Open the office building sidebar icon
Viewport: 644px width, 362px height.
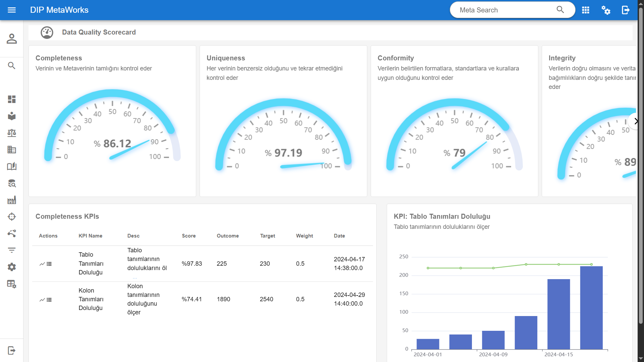12,150
